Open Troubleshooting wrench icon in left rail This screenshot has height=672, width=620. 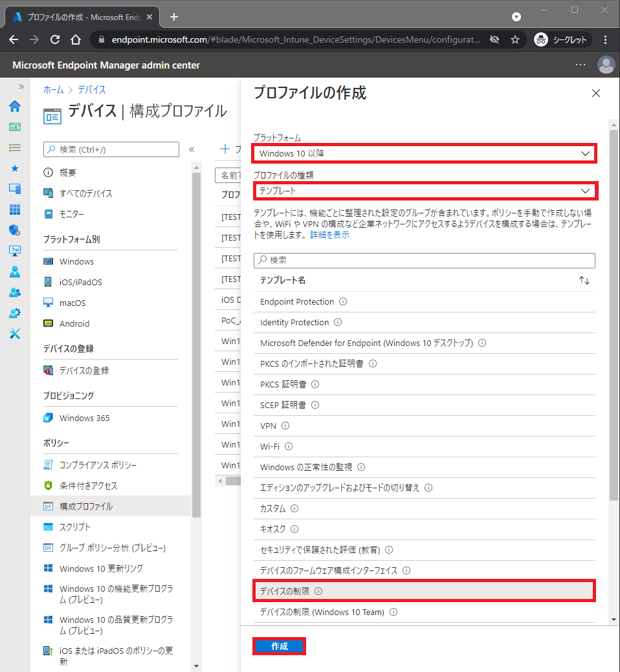point(15,334)
